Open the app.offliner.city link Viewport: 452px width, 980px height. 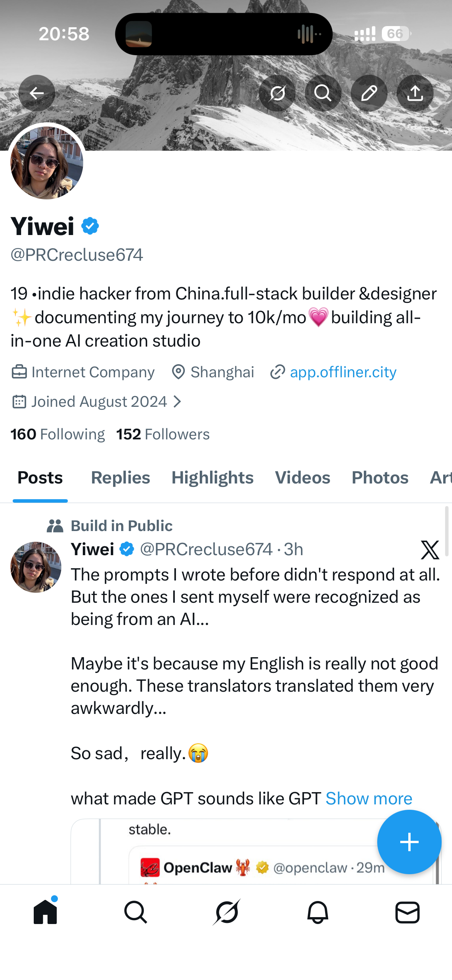coord(343,372)
